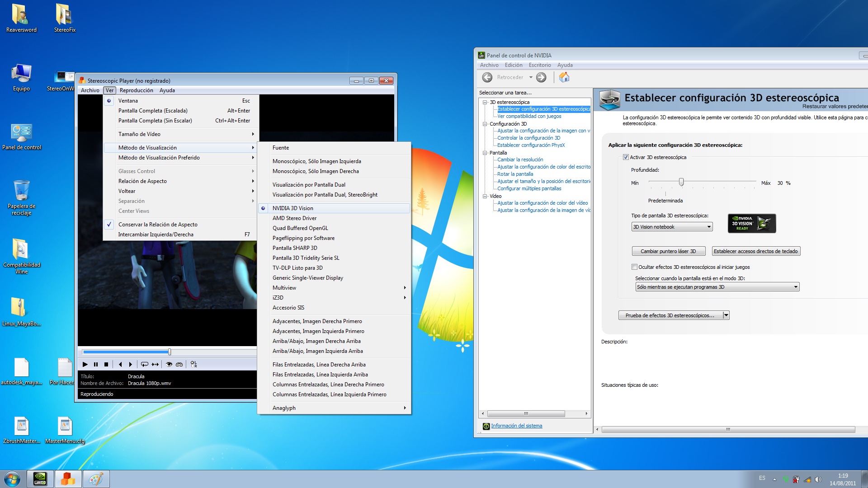Toggle Conservar la Relación de Aspecto check item
Viewport: 868px width, 488px height.
tap(181, 225)
